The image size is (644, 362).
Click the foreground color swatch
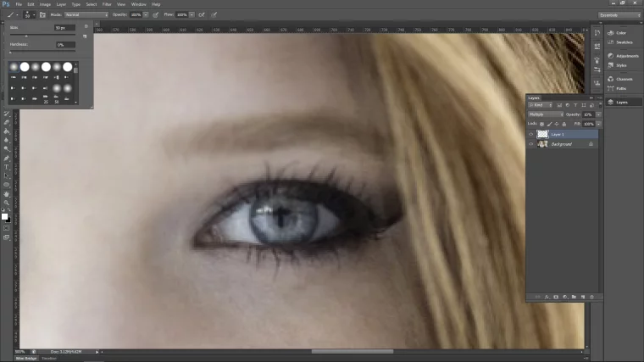click(x=4, y=216)
